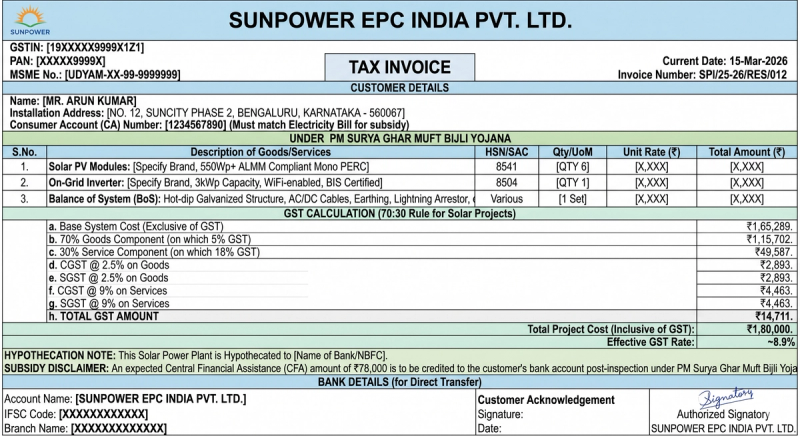The height and width of the screenshot is (436, 800).
Task: Click the TOTAL GST AMOUNT label
Action: point(104,316)
